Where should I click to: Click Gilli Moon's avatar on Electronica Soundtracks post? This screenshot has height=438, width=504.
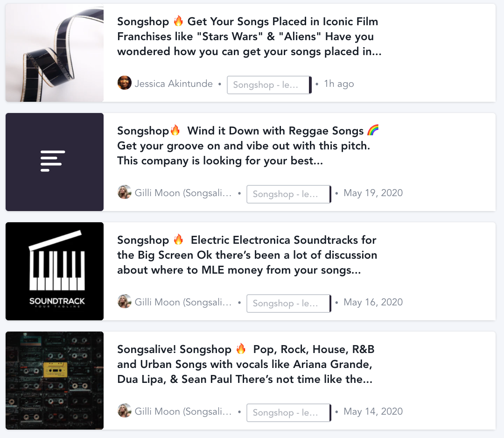[x=125, y=302]
